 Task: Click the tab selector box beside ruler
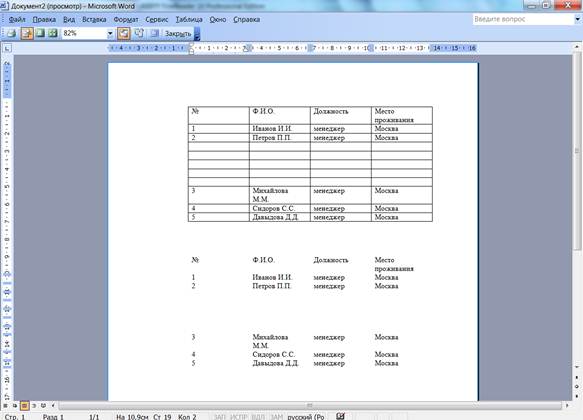(x=7, y=48)
